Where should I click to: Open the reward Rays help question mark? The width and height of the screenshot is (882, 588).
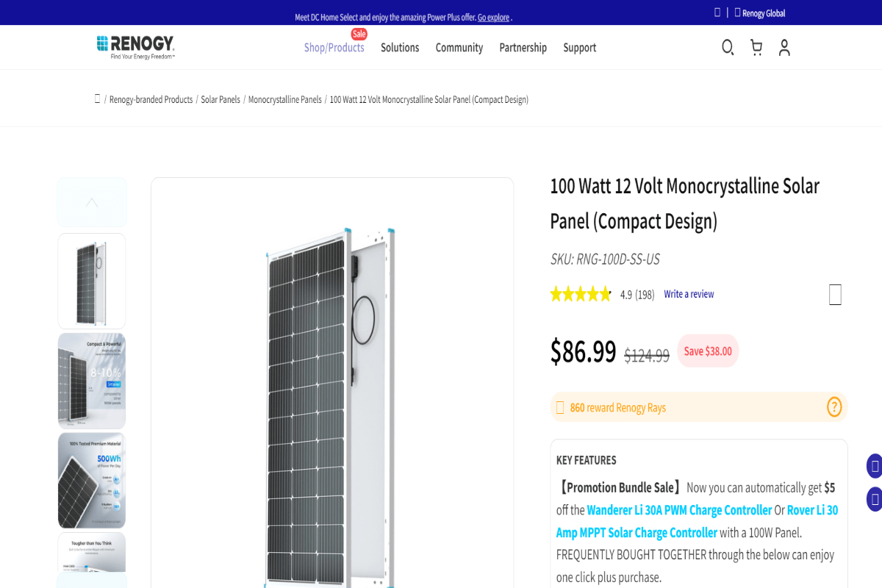coord(833,407)
